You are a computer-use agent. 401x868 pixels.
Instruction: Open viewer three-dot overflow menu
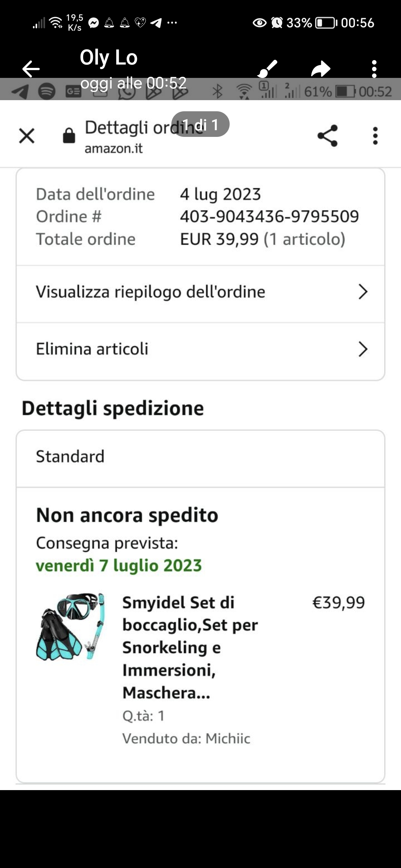[374, 69]
